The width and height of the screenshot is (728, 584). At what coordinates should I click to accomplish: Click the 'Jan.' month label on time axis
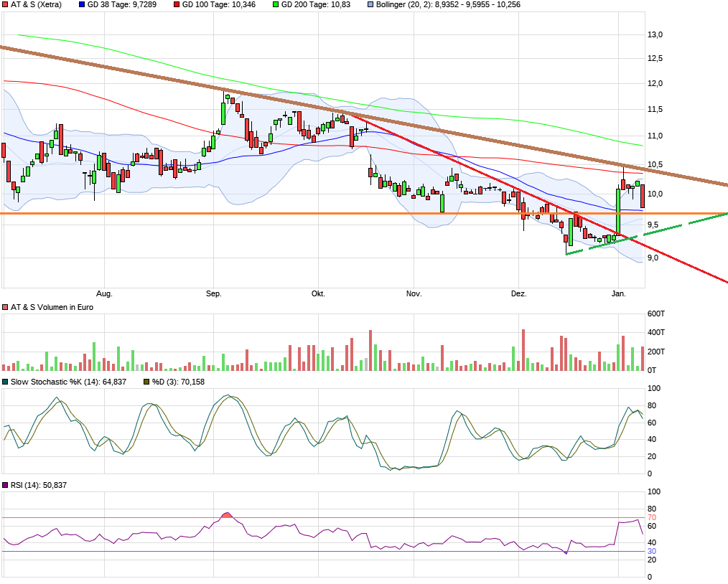pos(618,293)
